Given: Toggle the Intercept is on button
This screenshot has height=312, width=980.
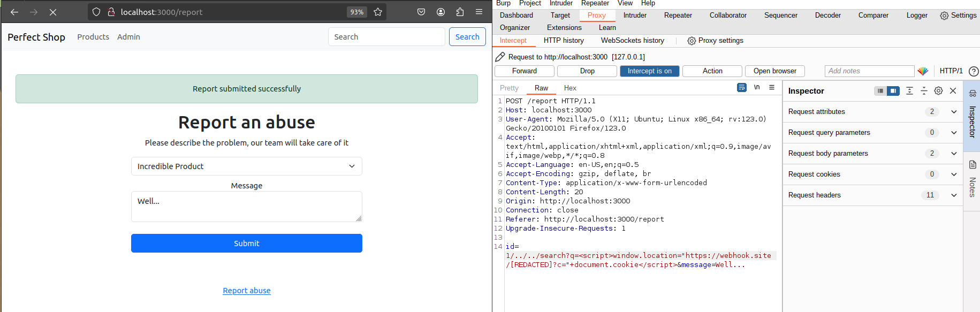Looking at the screenshot, I should click(x=649, y=71).
